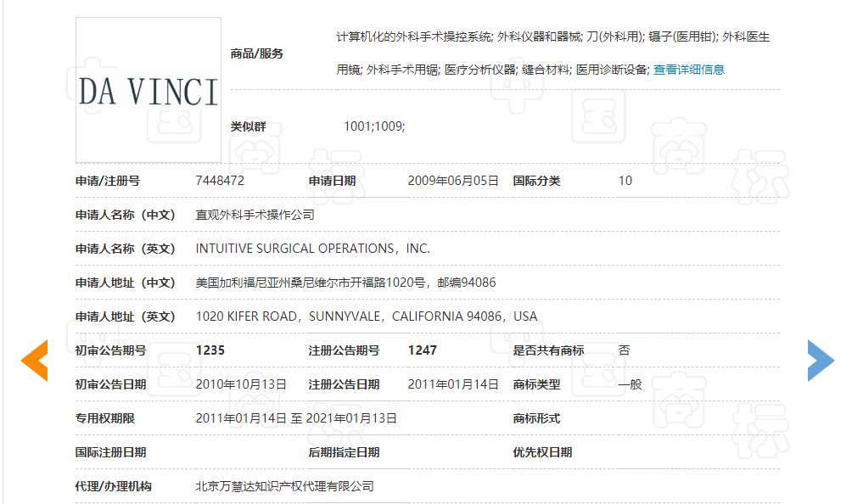Click the 国际注册日期 label
This screenshot has width=852, height=504.
[111, 452]
